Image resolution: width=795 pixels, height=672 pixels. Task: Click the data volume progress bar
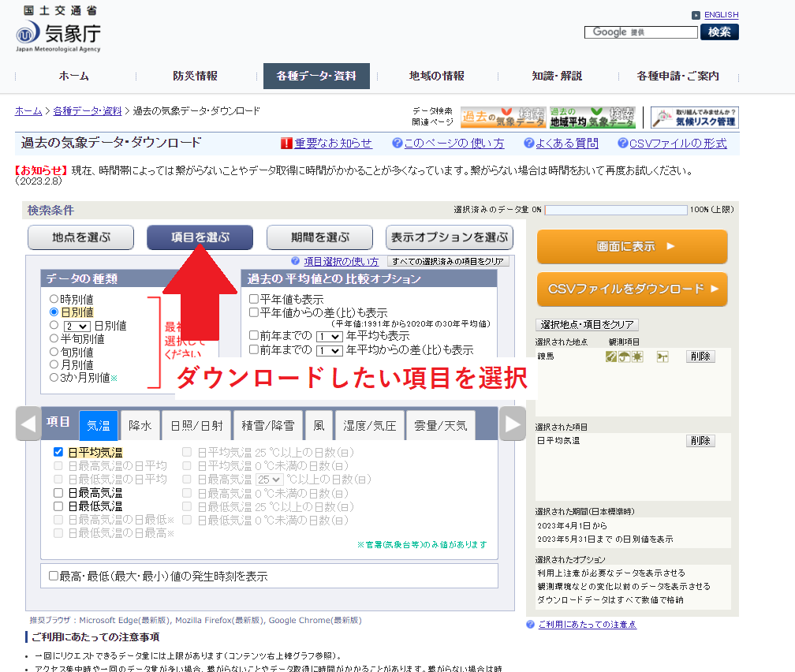click(616, 210)
